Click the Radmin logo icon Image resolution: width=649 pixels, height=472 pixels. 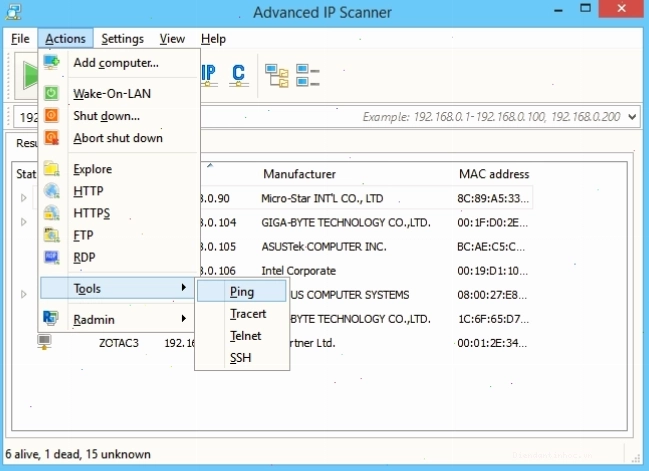click(50, 318)
